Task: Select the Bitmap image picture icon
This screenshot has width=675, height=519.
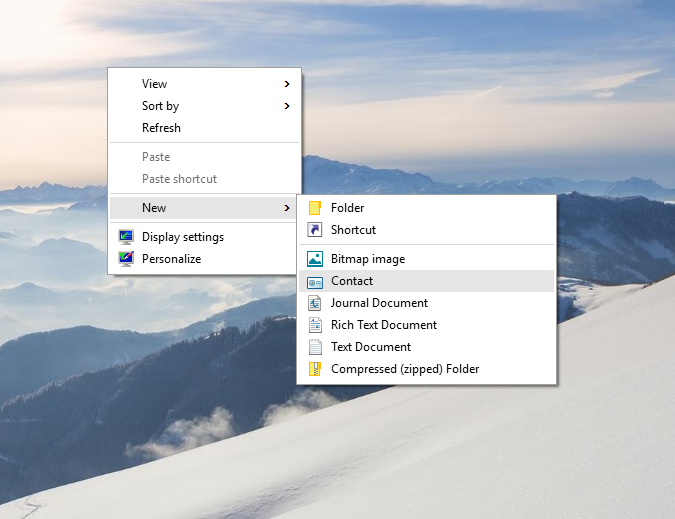Action: tap(315, 259)
